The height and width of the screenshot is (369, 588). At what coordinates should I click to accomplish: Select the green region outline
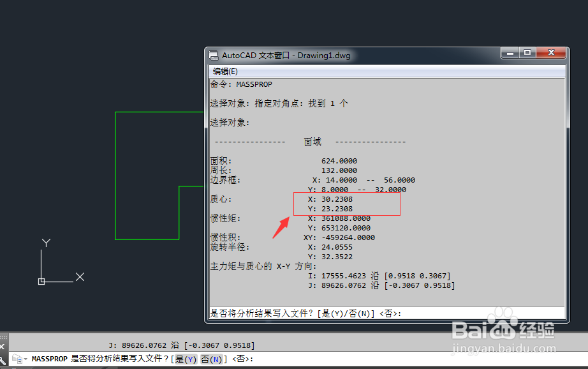pos(115,176)
